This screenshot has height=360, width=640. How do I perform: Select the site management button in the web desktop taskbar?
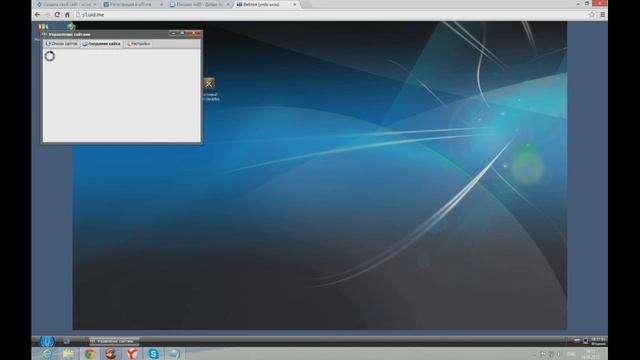[114, 341]
